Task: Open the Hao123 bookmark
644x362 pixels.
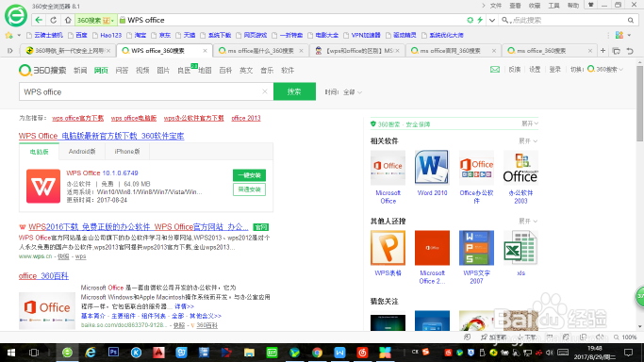Action: pyautogui.click(x=107, y=35)
